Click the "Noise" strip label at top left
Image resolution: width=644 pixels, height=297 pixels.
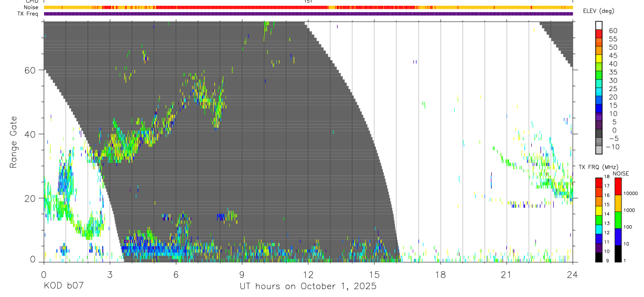pyautogui.click(x=31, y=7)
